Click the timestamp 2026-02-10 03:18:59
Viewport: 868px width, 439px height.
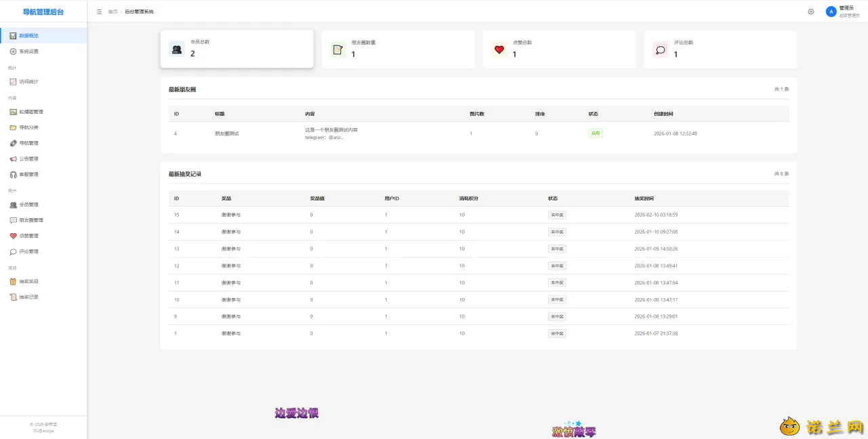coord(656,215)
